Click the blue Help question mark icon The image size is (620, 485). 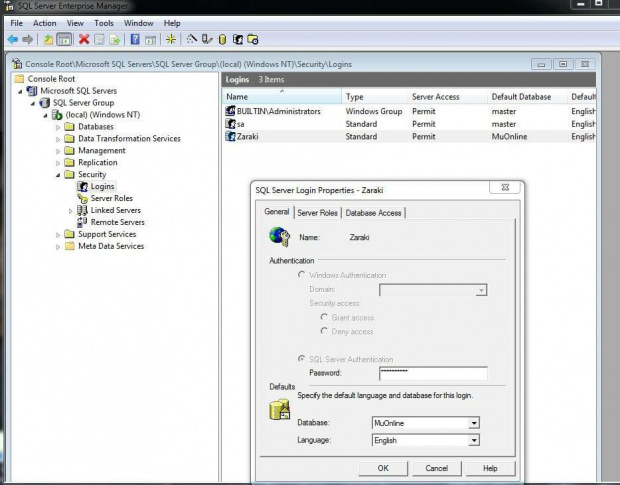pos(135,40)
